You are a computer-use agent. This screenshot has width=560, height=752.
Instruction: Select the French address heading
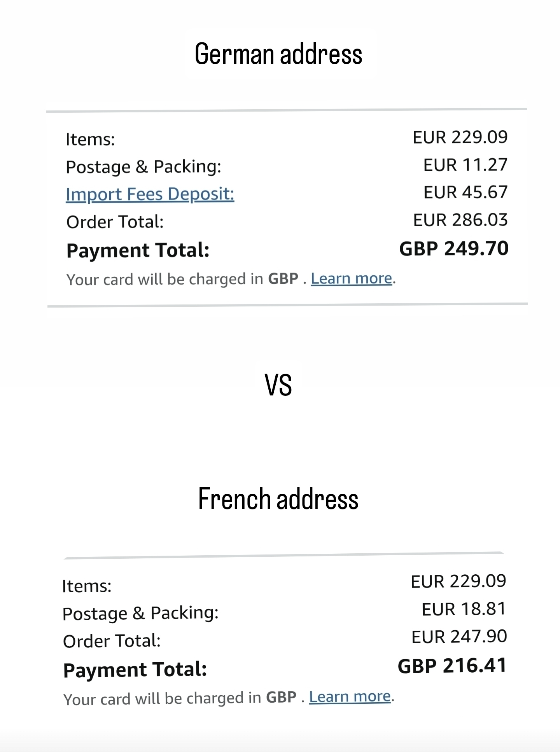[x=278, y=499]
